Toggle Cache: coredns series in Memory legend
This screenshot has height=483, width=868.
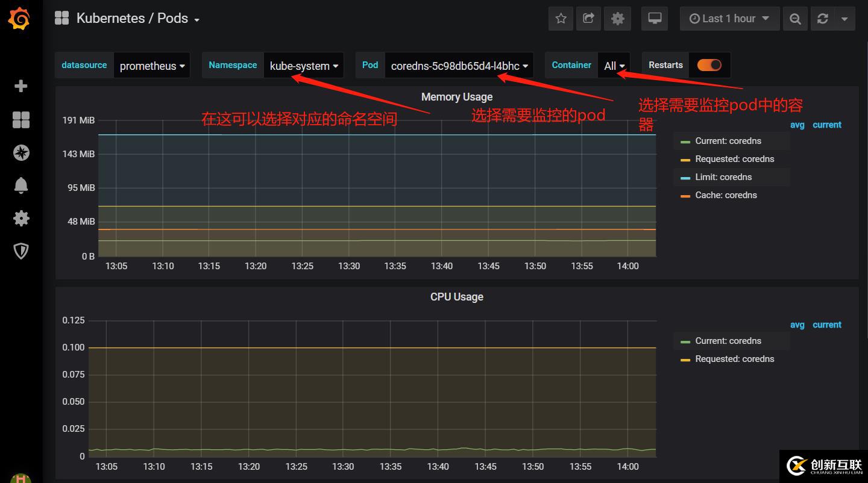tap(726, 195)
